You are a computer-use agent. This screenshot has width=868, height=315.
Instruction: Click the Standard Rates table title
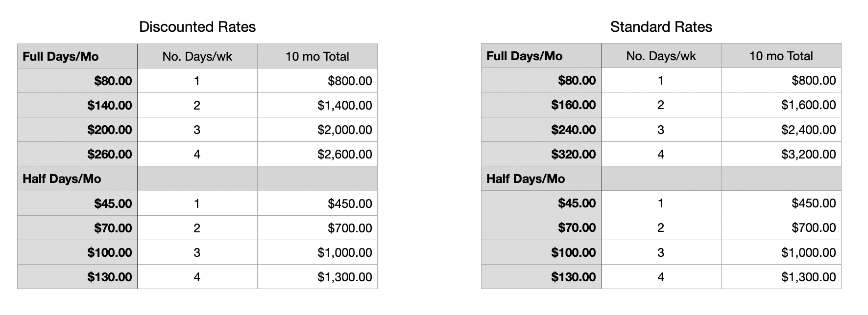pos(661,27)
